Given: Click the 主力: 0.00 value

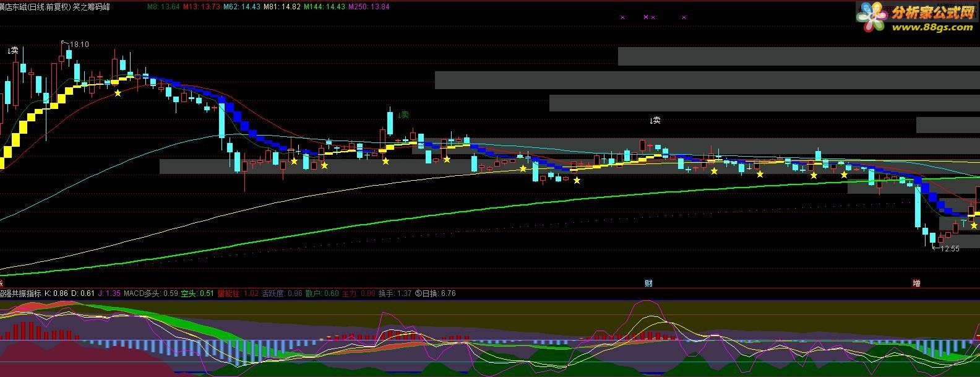Looking at the screenshot, I should [358, 293].
